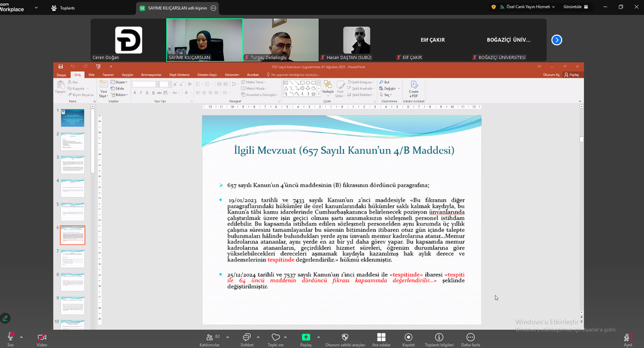Viewport: 644px width, 348px height.
Task: Switch to the Animasyonlar ribbon tab
Action: [x=151, y=75]
